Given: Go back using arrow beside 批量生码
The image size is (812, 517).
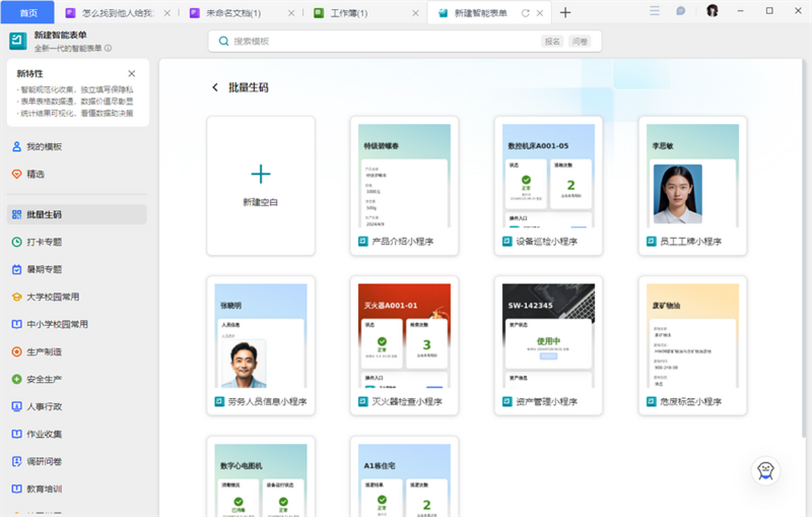Looking at the screenshot, I should (x=215, y=87).
